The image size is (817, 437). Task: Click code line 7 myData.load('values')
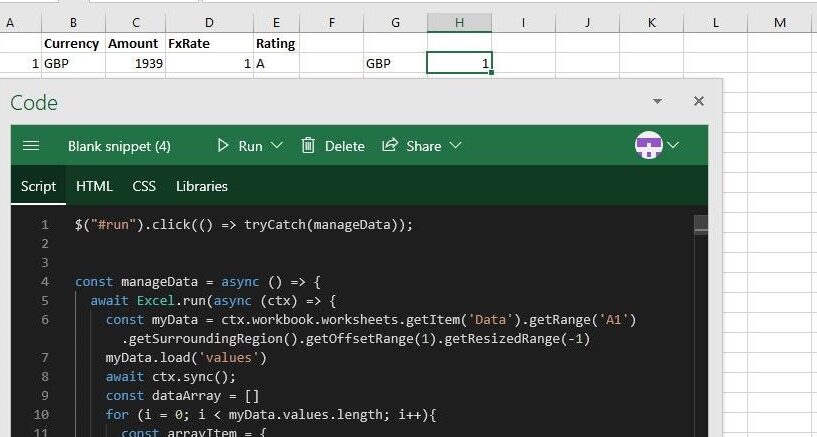(x=186, y=358)
